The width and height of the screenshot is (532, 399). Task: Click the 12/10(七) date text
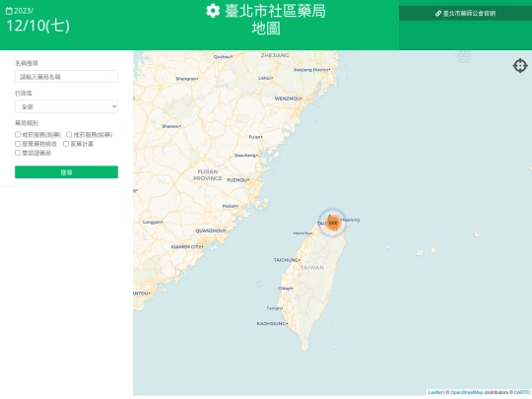coord(38,26)
